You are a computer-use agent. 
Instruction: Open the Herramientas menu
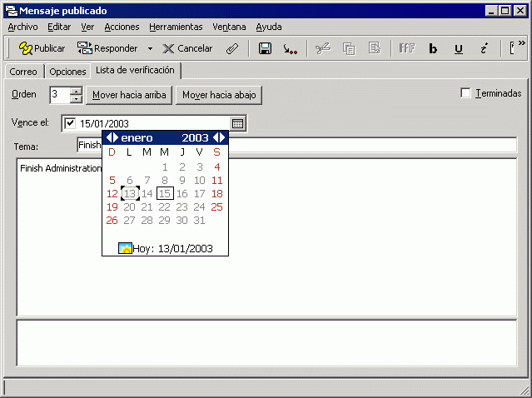[x=176, y=27]
